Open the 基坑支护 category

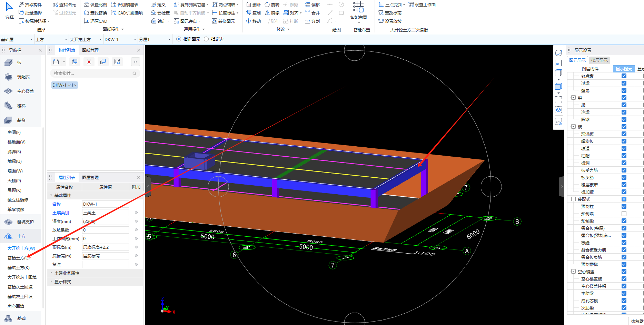pyautogui.click(x=21, y=222)
